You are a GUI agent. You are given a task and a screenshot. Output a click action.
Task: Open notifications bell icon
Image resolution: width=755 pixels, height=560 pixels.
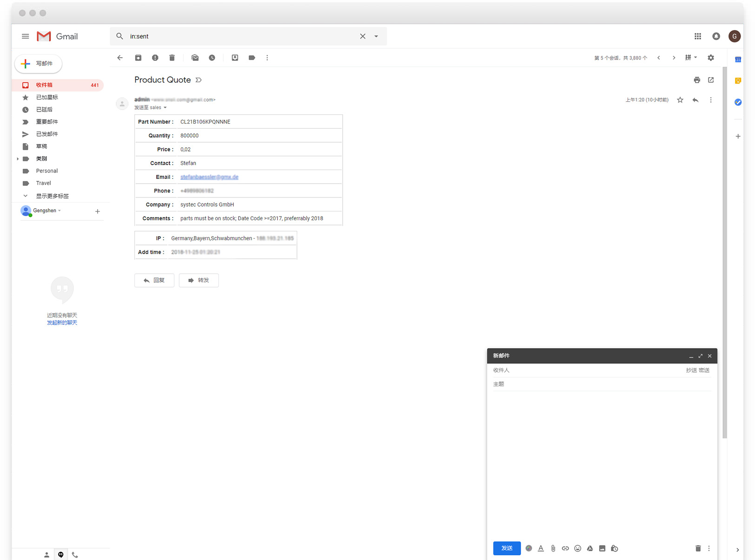(x=716, y=36)
